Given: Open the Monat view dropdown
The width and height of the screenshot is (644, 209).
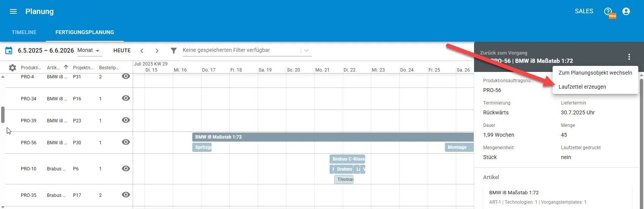Looking at the screenshot, I should click(90, 50).
